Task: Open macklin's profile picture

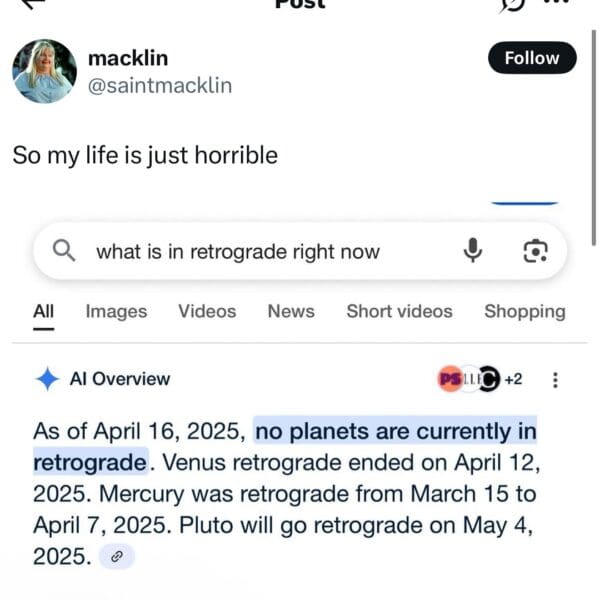Action: [44, 72]
